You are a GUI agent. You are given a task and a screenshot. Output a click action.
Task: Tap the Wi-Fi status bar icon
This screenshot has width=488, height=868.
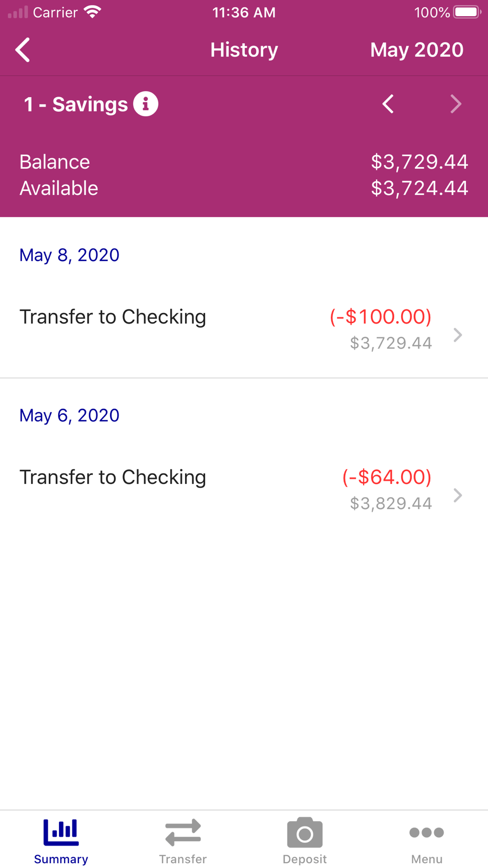coord(92,12)
